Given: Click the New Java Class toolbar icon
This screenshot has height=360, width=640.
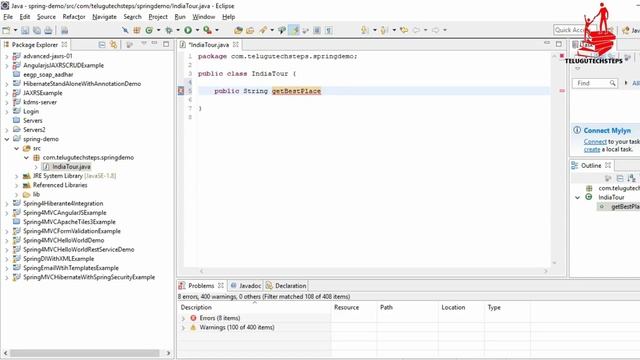Looking at the screenshot, I should point(149,30).
